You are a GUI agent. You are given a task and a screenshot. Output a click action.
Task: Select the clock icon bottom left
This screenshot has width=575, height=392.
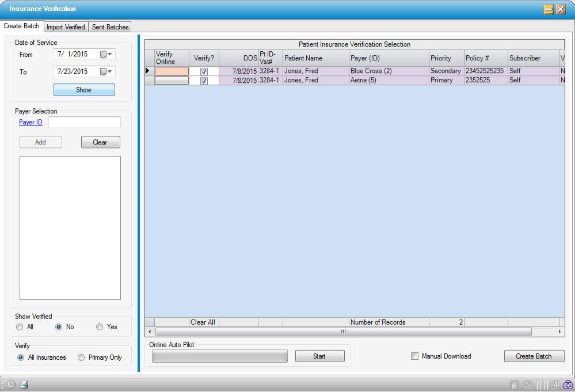(11, 384)
